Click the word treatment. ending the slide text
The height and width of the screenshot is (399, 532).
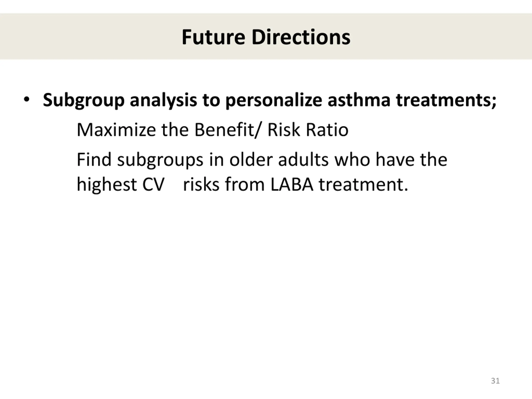click(364, 185)
